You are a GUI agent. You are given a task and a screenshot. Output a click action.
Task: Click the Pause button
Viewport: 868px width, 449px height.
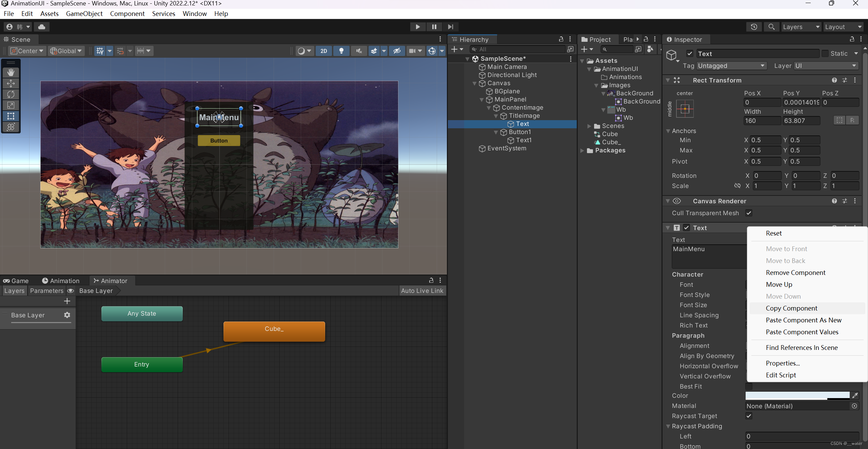pyautogui.click(x=434, y=27)
